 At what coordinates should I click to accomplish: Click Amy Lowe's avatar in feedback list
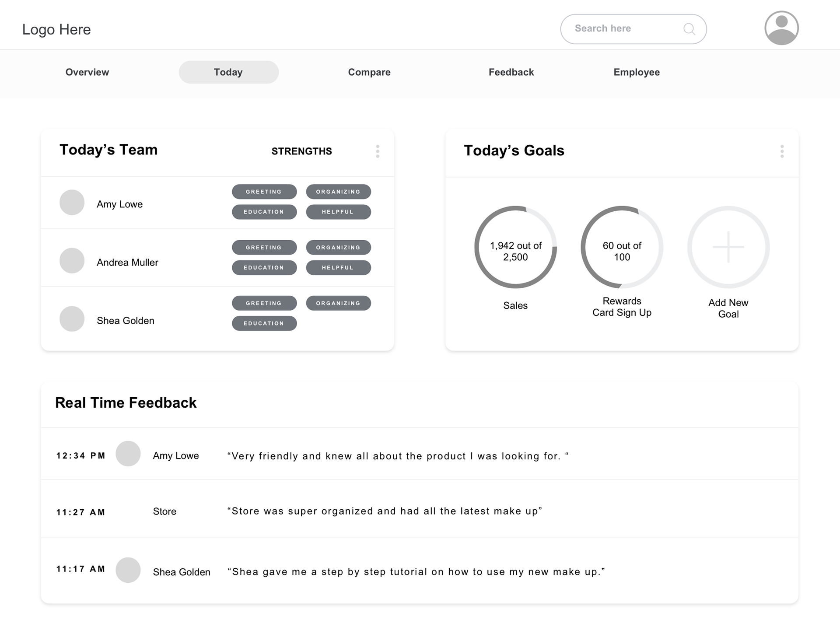click(128, 454)
